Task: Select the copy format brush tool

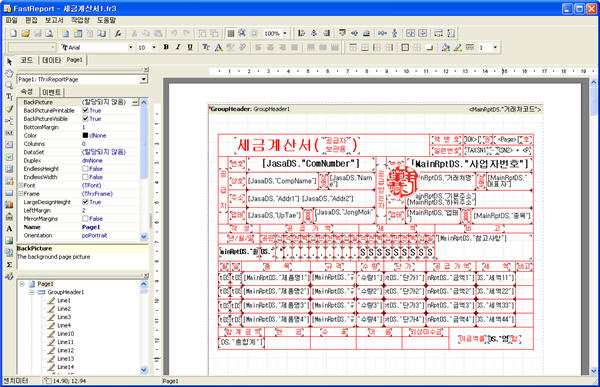Action: tap(9, 109)
